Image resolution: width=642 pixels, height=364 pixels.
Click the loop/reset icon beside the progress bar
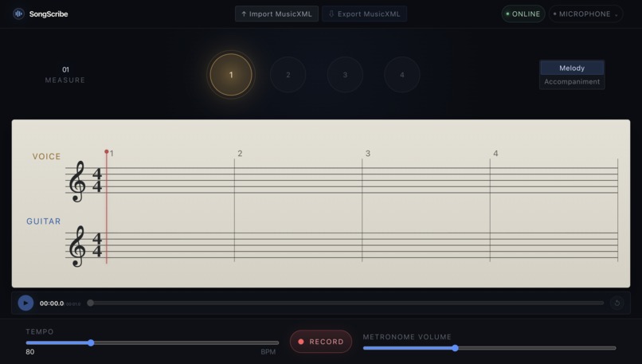(x=617, y=303)
